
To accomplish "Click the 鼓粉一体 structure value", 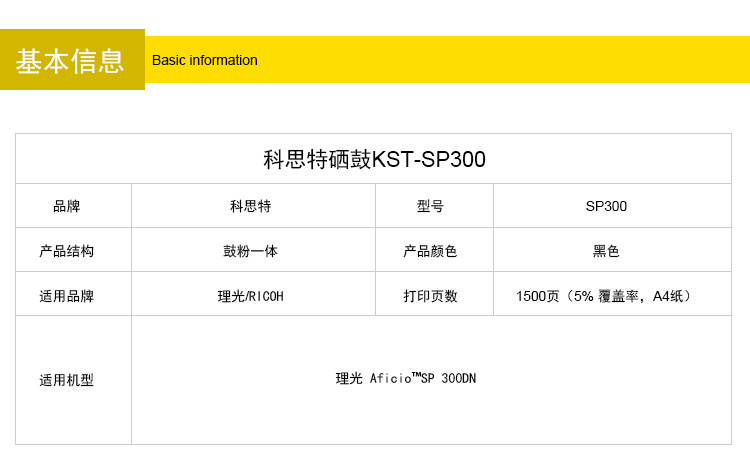I will 250,251.
